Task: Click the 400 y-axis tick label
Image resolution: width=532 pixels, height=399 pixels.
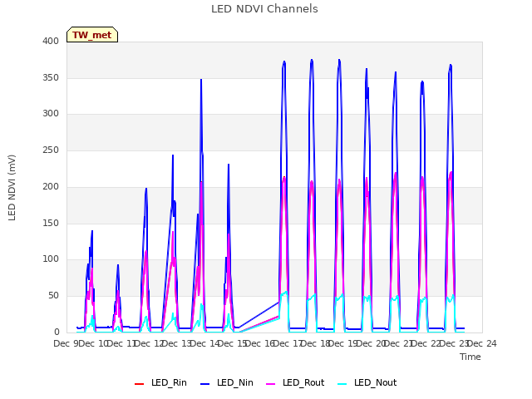Action: pyautogui.click(x=51, y=41)
